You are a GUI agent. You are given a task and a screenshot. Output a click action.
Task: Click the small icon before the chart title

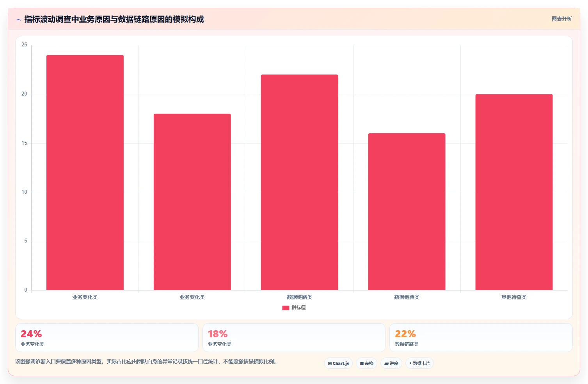[x=18, y=19]
